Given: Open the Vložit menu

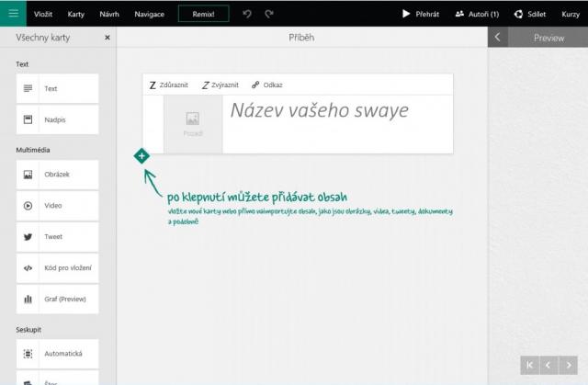Looking at the screenshot, I should click(x=43, y=14).
